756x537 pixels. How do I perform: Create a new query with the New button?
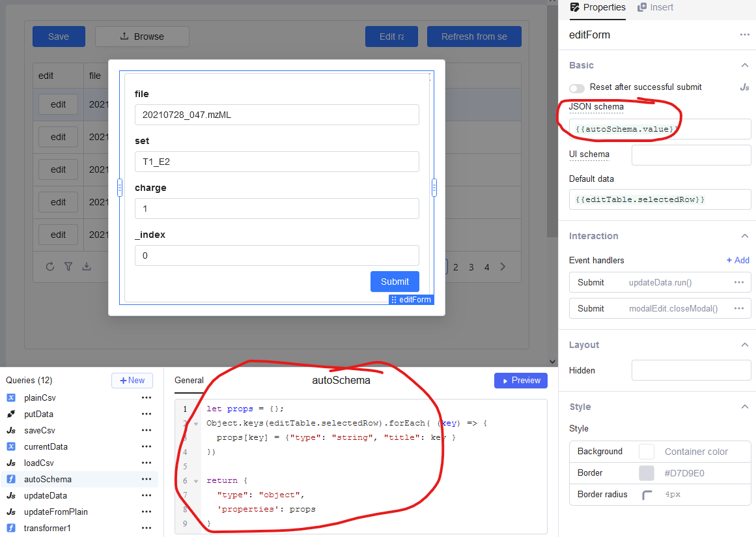132,380
